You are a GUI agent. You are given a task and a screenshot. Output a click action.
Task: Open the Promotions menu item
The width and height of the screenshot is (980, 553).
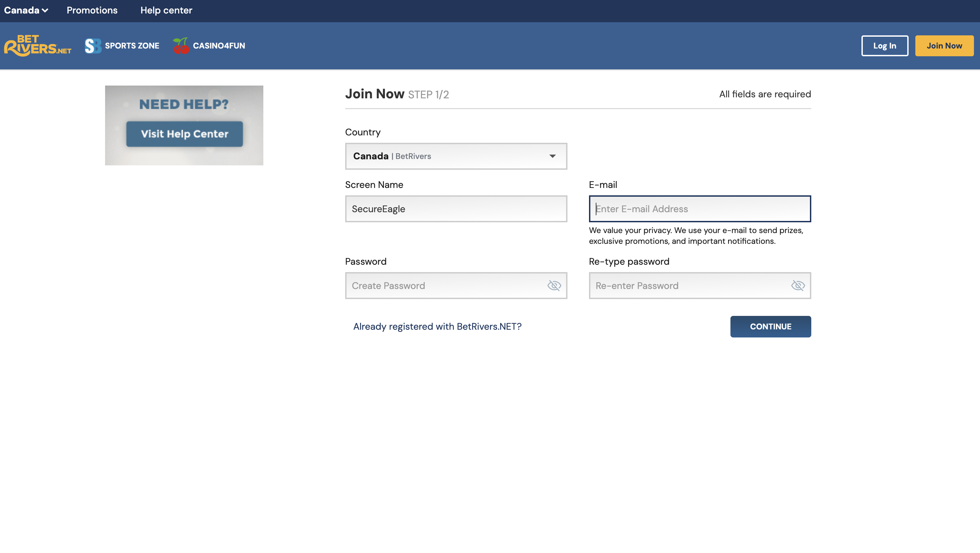tap(92, 10)
